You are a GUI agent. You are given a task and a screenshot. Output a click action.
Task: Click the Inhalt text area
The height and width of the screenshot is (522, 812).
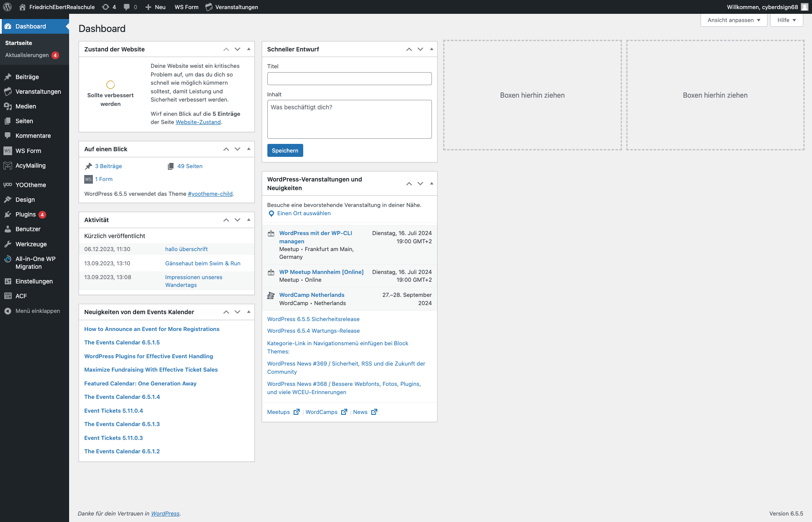coord(349,119)
